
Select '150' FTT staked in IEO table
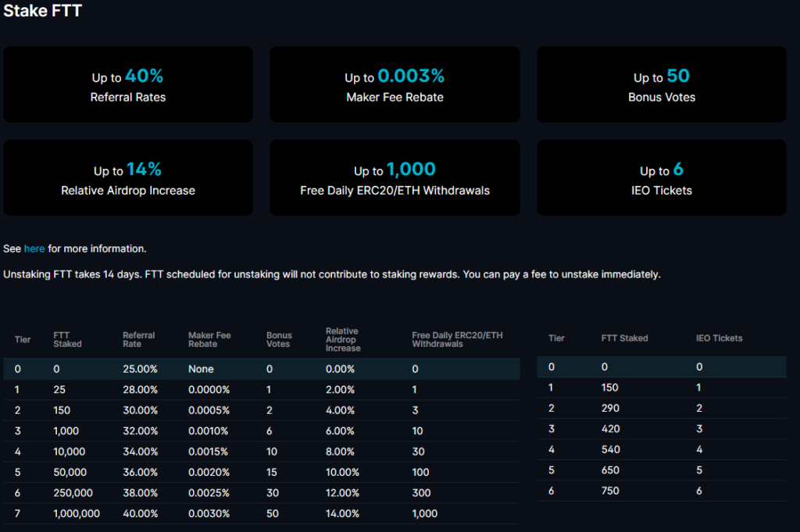pos(609,387)
